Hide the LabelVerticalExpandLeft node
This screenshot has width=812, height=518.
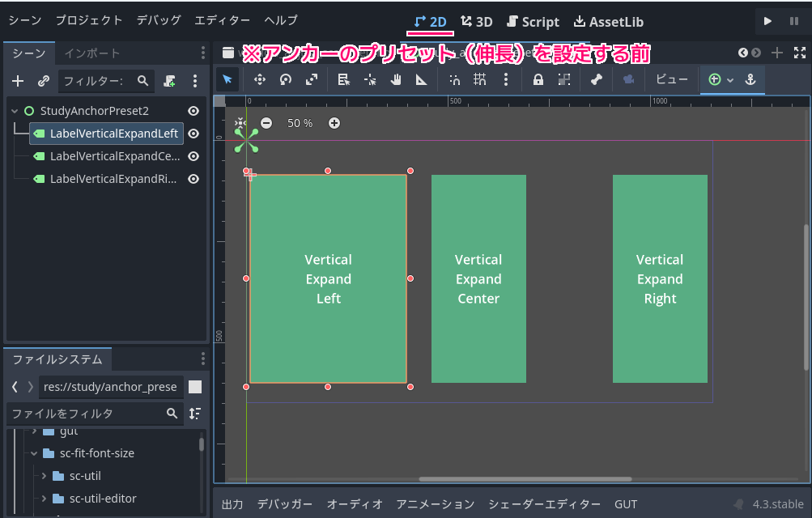[x=193, y=134]
